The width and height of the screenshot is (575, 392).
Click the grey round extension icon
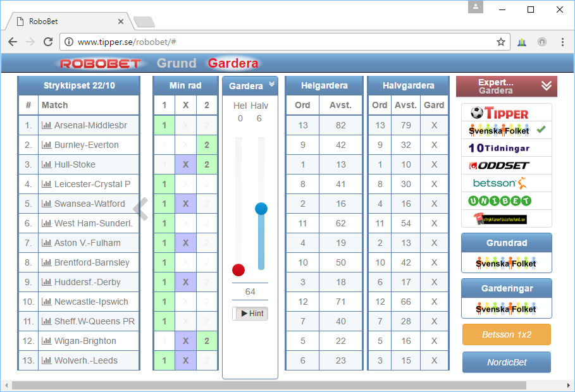point(542,42)
